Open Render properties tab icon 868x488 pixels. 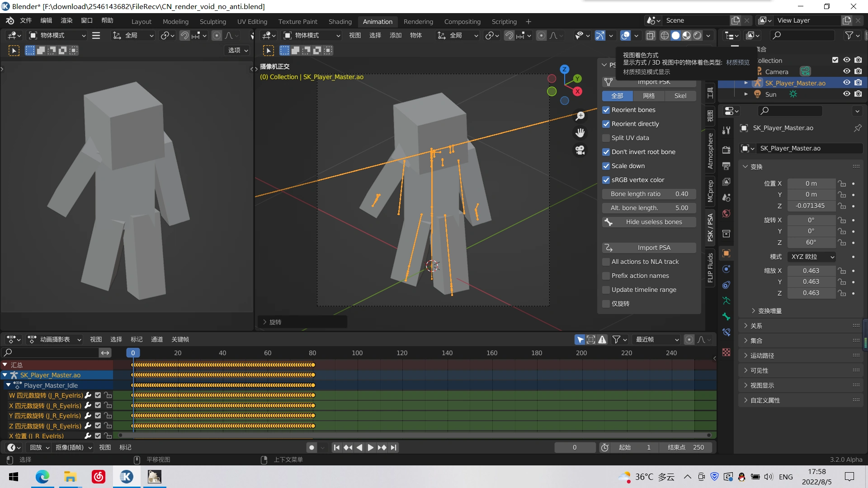pos(726,150)
